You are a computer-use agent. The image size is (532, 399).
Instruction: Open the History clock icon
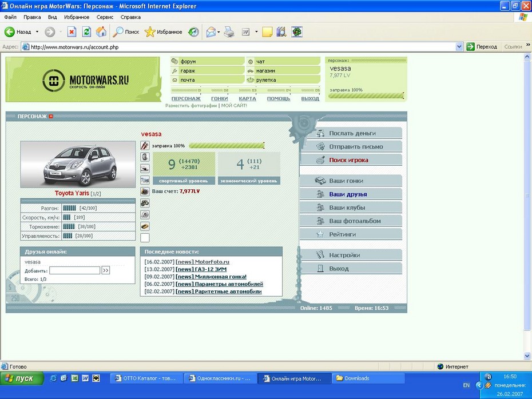tap(193, 32)
